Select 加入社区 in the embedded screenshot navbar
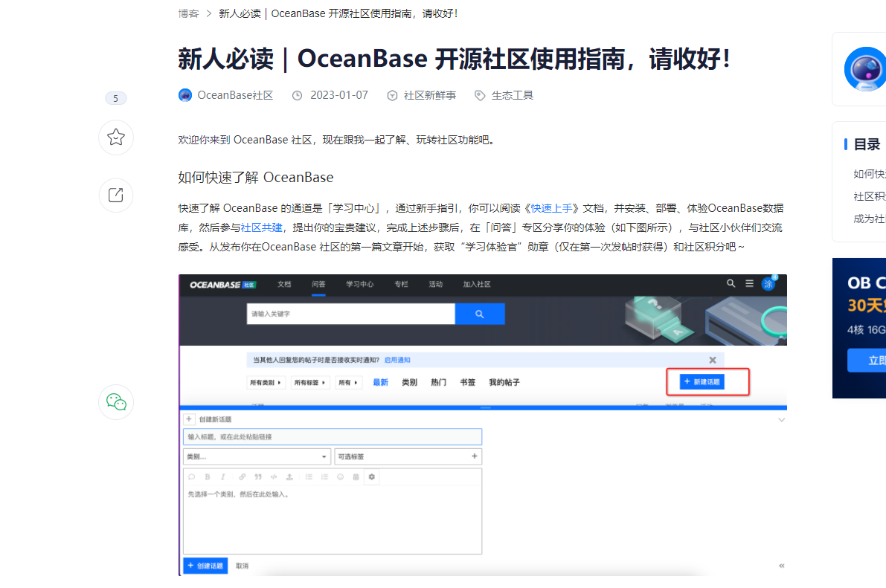The image size is (886, 588). [x=477, y=284]
